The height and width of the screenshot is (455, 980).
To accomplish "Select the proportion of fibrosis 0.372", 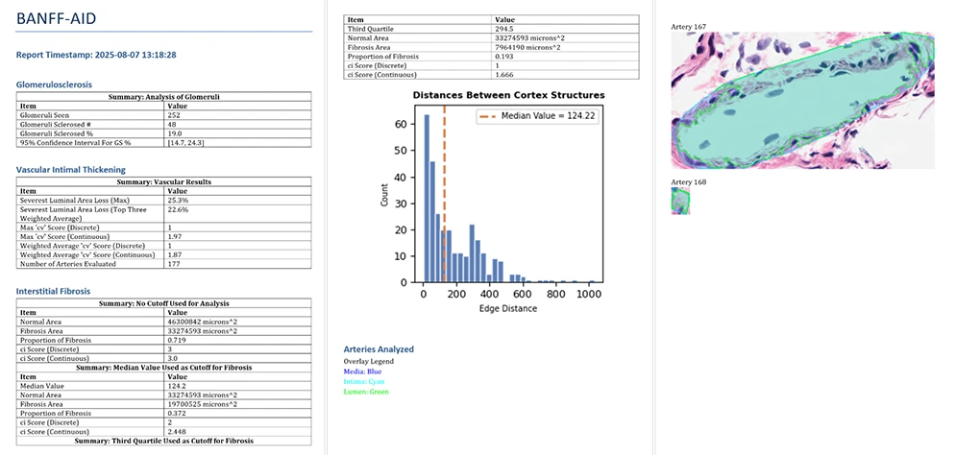I will (x=178, y=413).
